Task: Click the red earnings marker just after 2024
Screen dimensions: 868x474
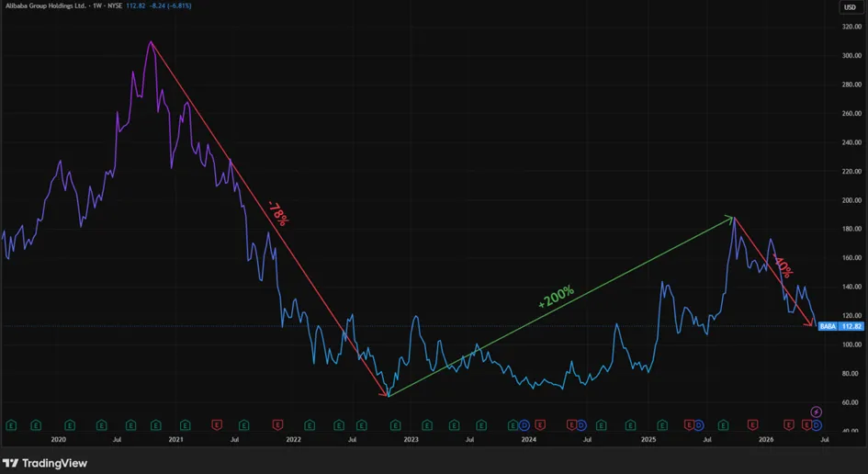Action: (540, 424)
